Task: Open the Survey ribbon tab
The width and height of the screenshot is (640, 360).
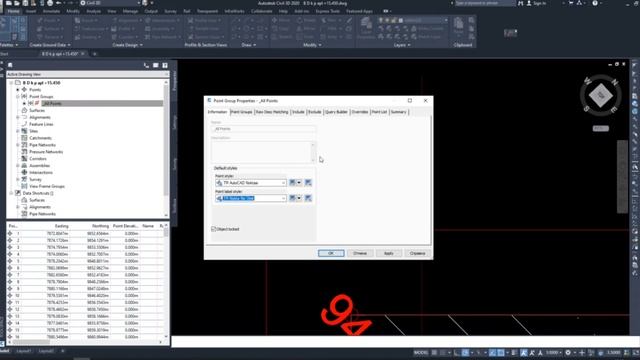Action: (x=171, y=11)
